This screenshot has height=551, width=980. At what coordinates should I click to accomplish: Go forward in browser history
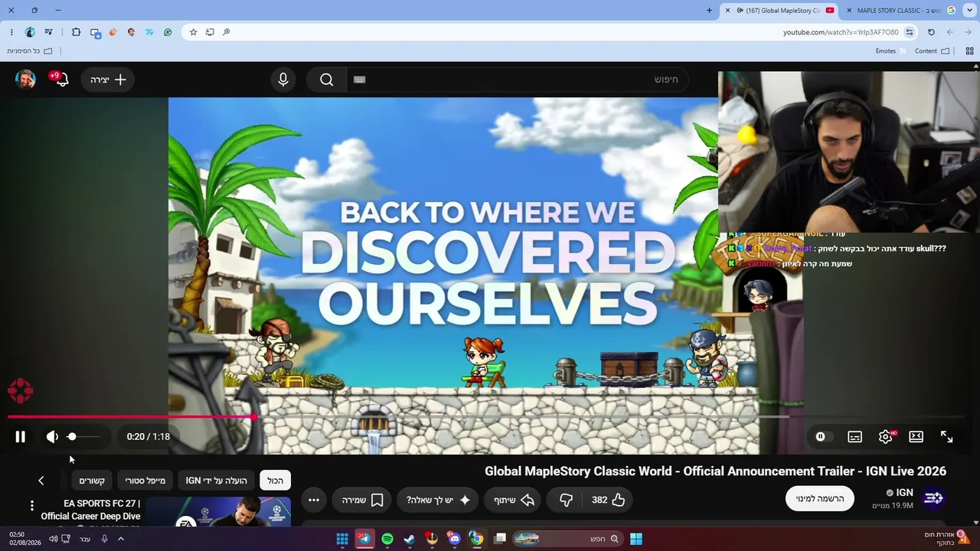coord(949,32)
